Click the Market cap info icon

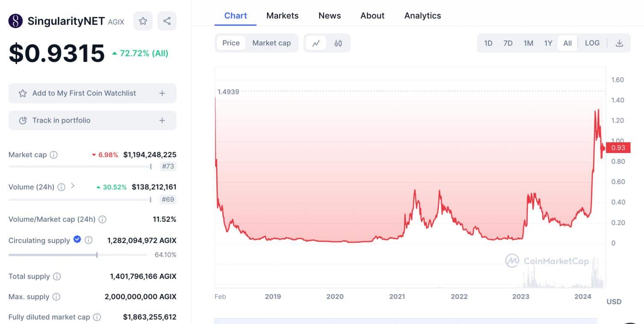[x=54, y=155]
